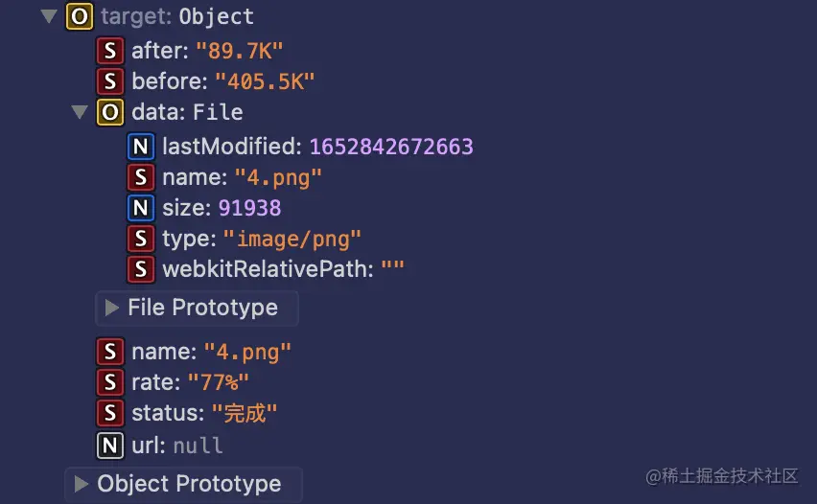Click the null url value

coord(198,446)
